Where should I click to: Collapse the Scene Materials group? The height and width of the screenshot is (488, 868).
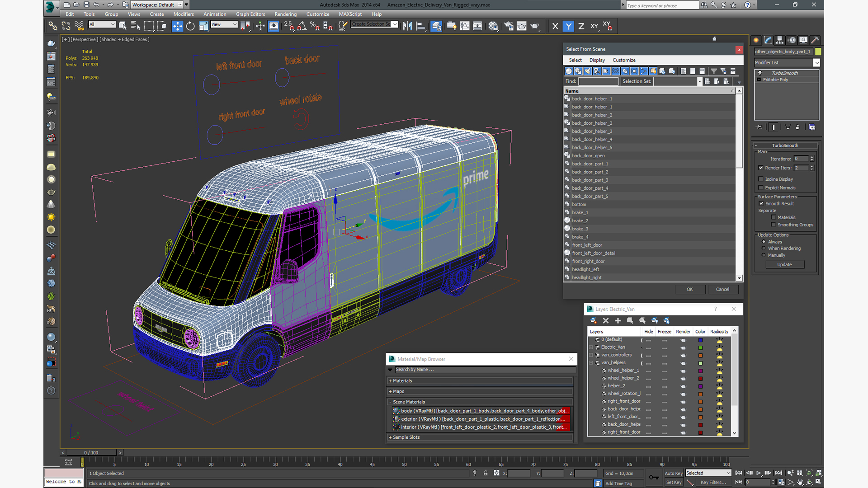481,402
